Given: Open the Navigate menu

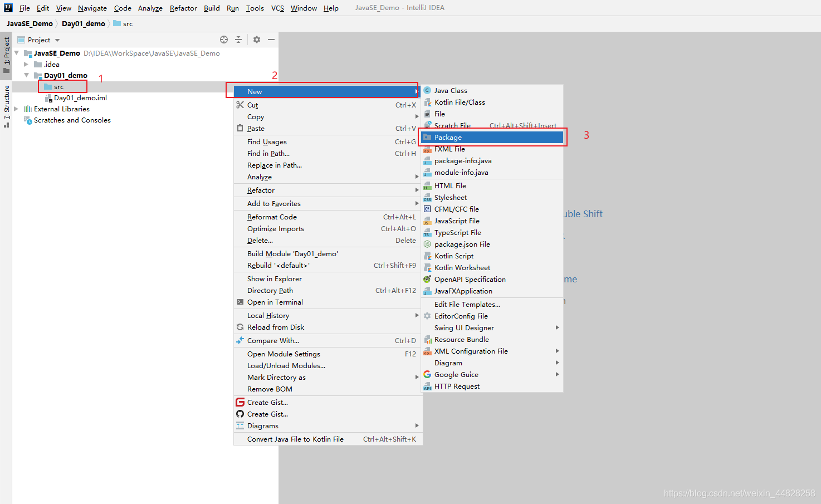Looking at the screenshot, I should point(92,8).
